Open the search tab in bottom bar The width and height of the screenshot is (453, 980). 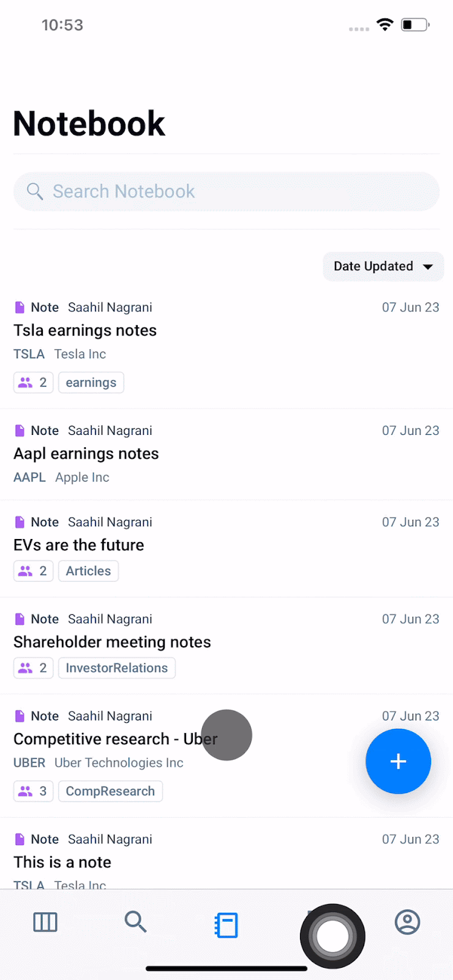tap(135, 921)
